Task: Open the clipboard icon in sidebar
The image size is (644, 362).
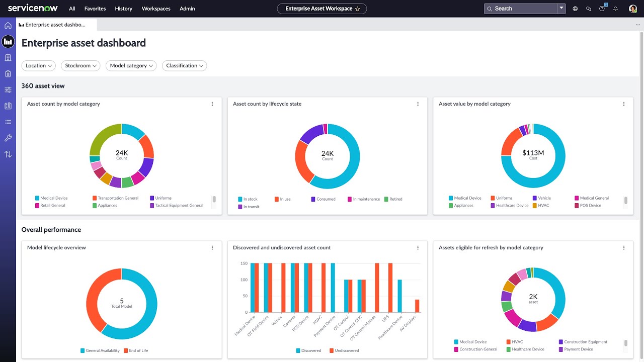Action: (8, 74)
